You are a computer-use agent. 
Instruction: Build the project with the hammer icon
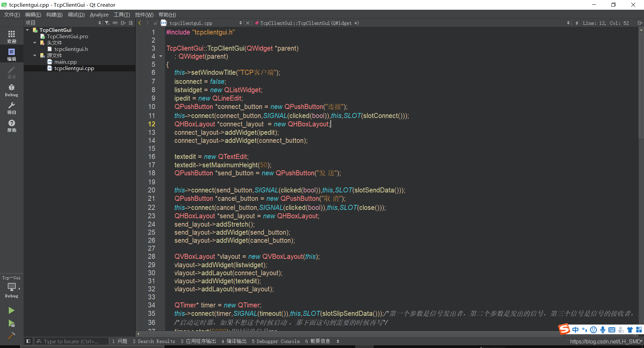11,336
